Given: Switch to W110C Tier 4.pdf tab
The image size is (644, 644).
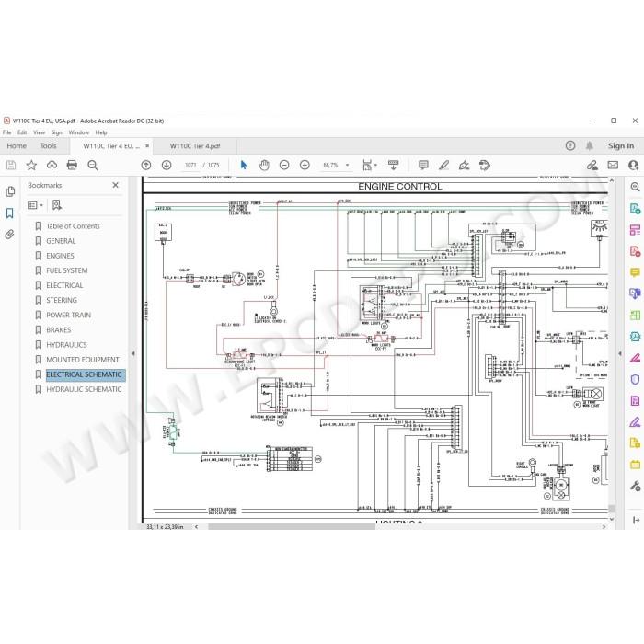Looking at the screenshot, I should [x=195, y=145].
